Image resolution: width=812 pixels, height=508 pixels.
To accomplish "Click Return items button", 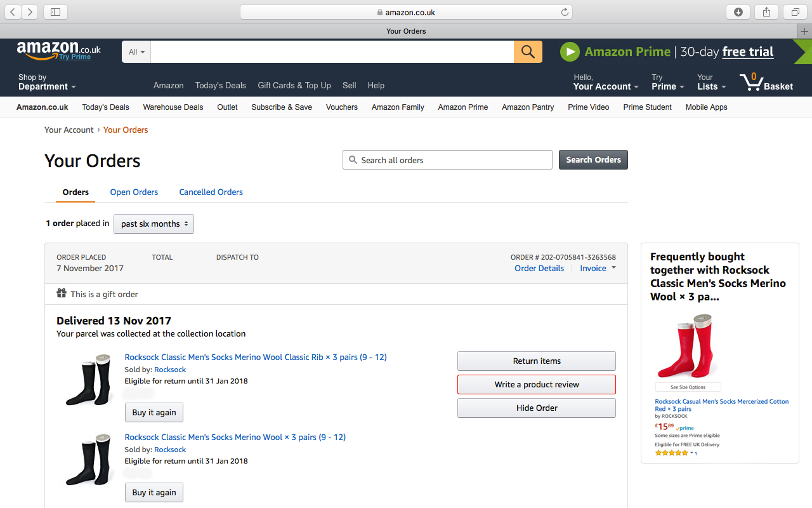I will point(537,361).
